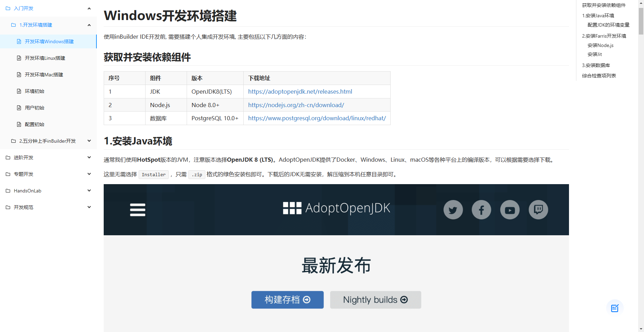
Task: Jump to 安装Jit in outline
Action: [595, 54]
